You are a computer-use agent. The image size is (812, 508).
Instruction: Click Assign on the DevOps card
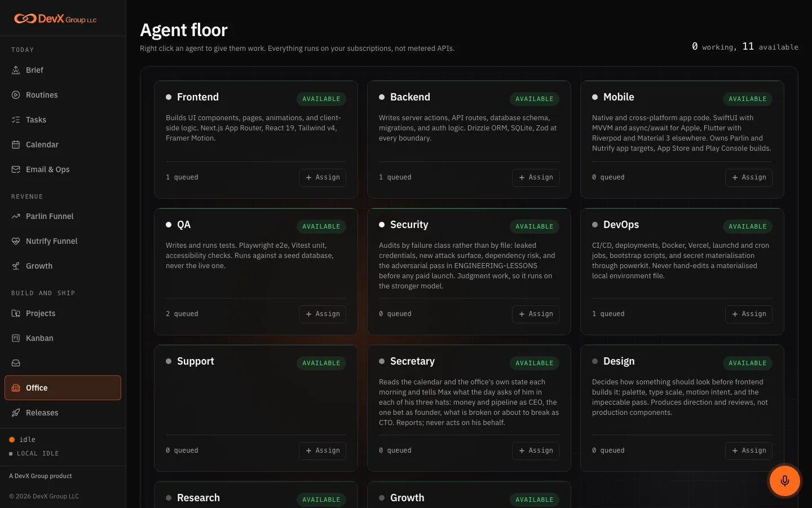[x=749, y=314]
